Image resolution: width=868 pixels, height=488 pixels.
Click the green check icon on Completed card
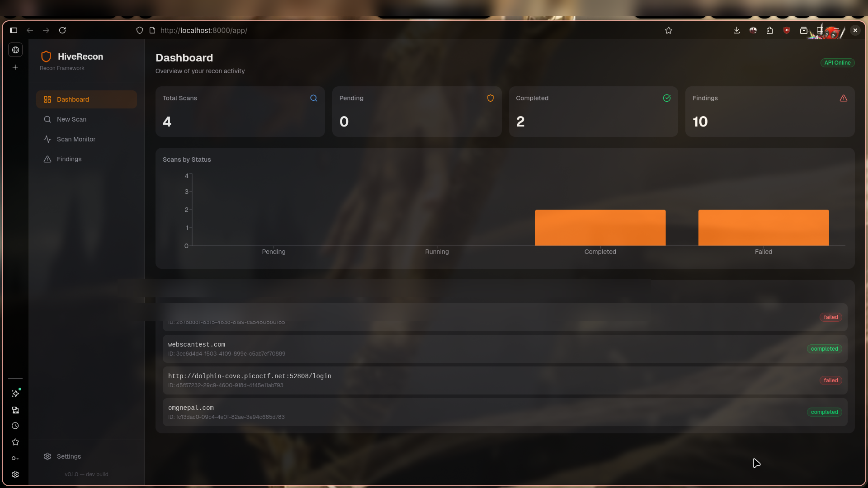(667, 98)
